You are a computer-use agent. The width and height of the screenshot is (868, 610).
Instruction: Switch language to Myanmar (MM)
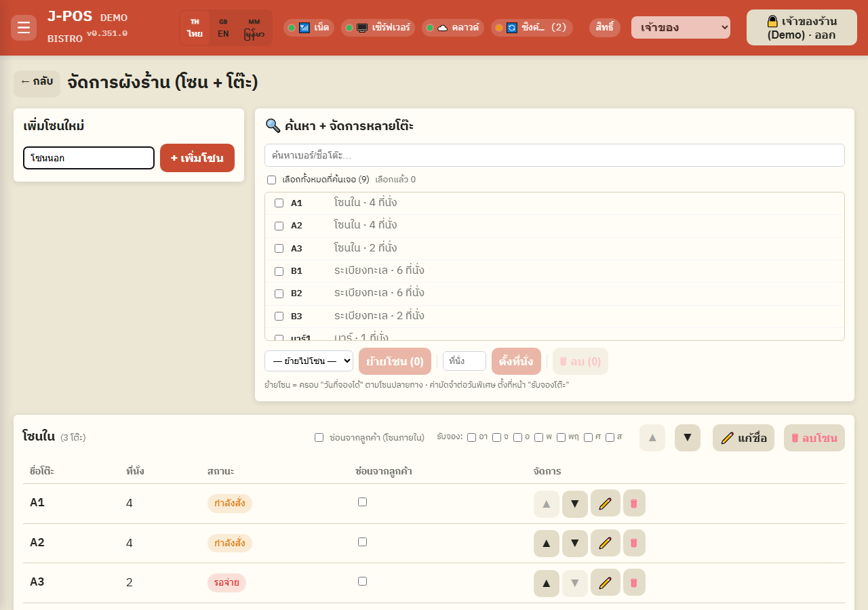[254, 28]
